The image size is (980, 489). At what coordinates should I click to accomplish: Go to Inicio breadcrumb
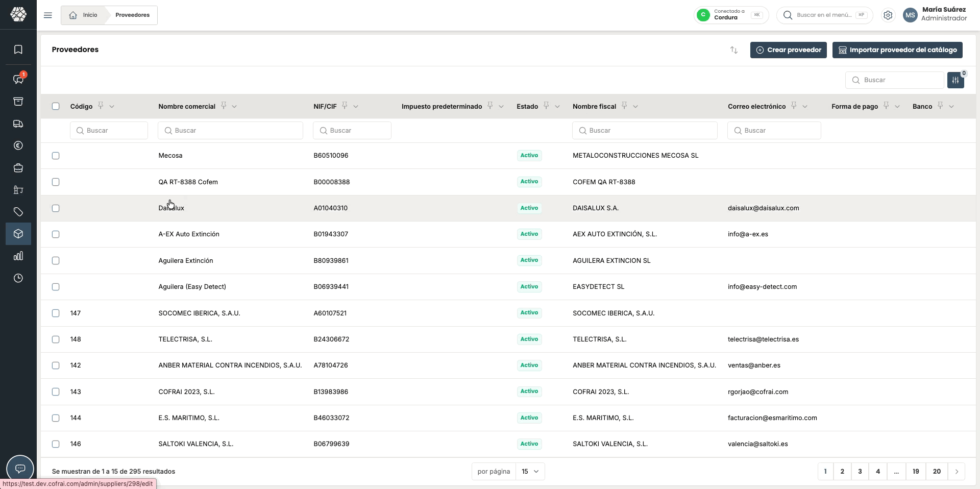(84, 15)
